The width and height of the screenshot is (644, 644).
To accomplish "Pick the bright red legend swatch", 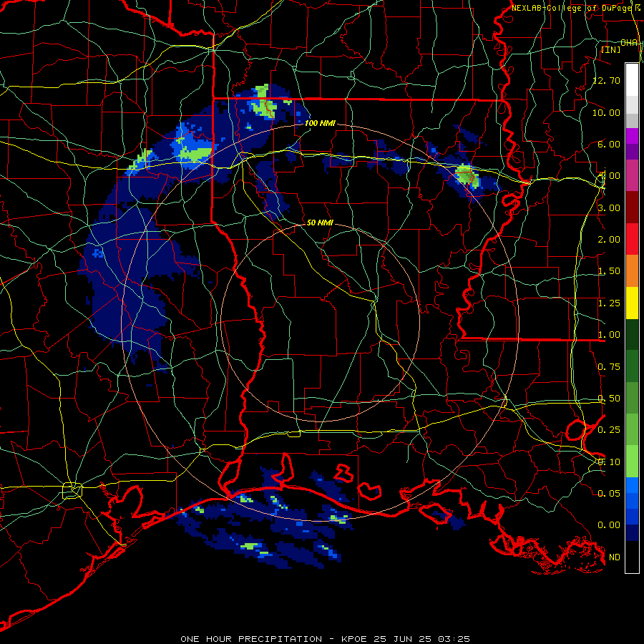I will (632, 239).
